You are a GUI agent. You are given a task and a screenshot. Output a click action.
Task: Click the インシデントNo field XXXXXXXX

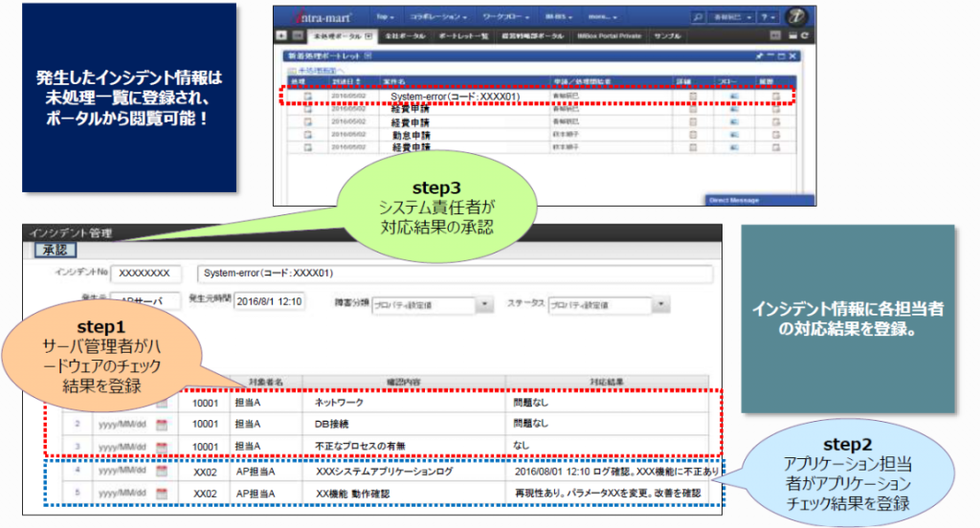click(145, 273)
